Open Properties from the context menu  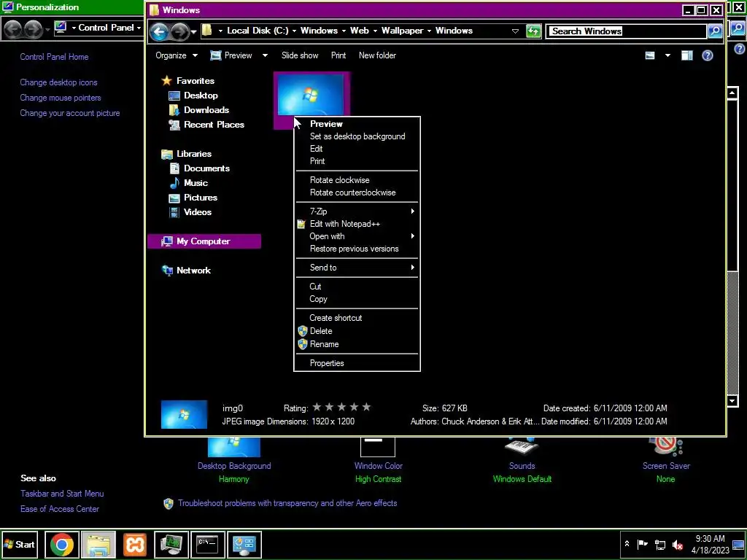[357, 363]
